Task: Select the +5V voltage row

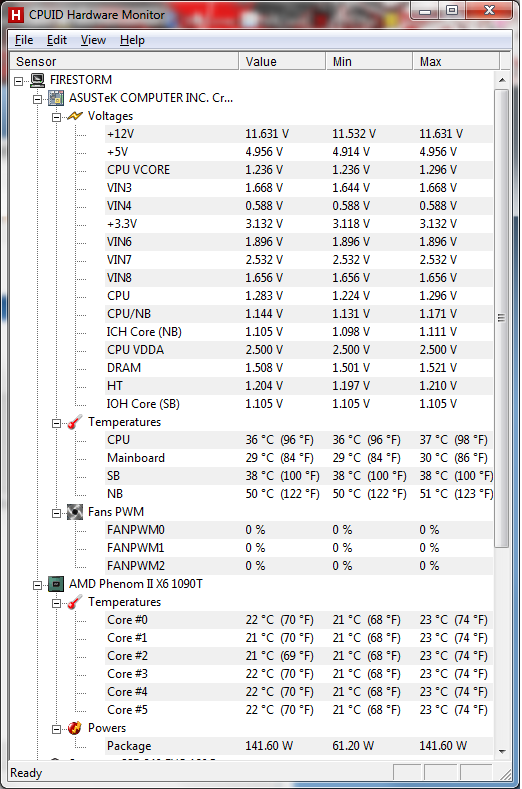Action: 299,152
